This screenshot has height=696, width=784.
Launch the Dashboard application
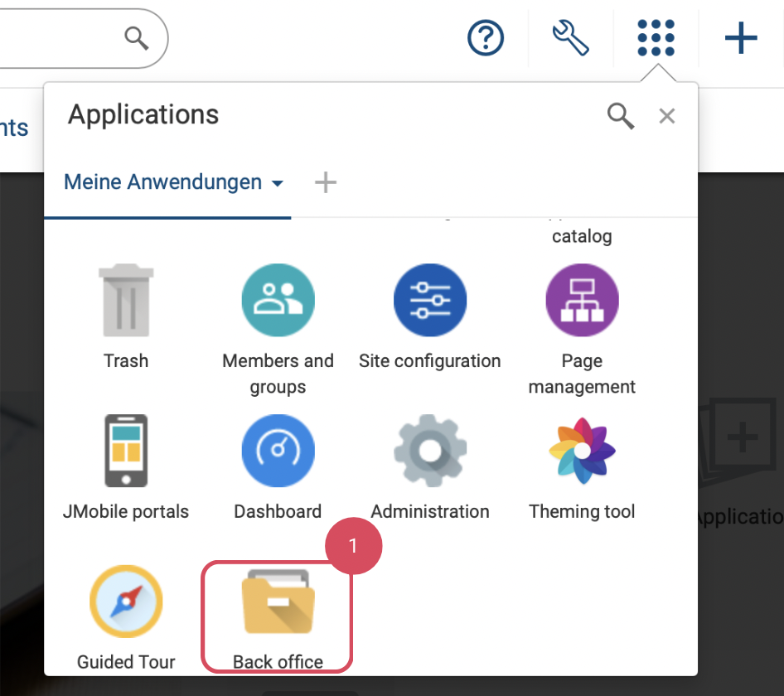(x=278, y=452)
